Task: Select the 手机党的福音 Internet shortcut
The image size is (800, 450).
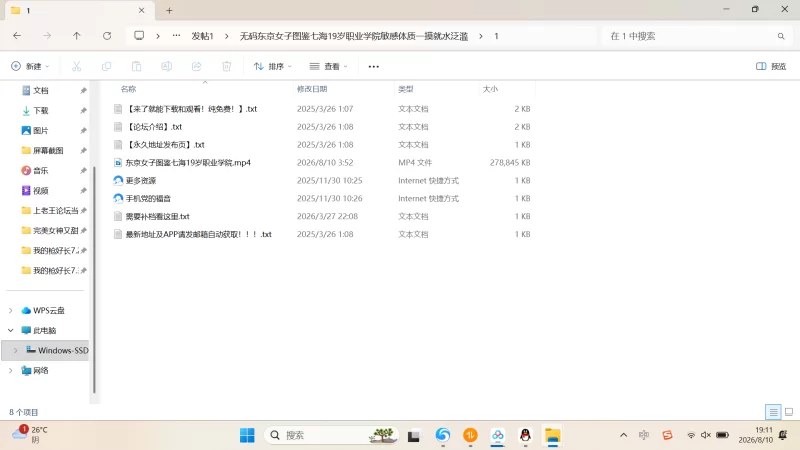Action: click(148, 198)
